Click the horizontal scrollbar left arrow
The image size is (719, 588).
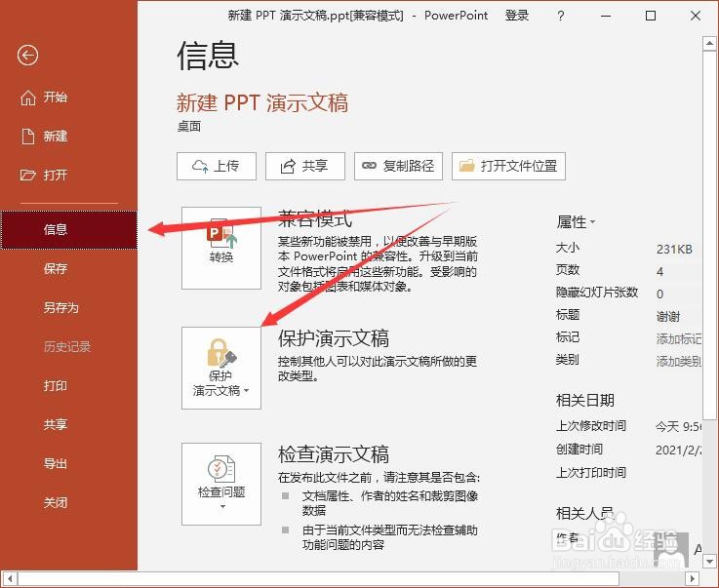coord(9,579)
